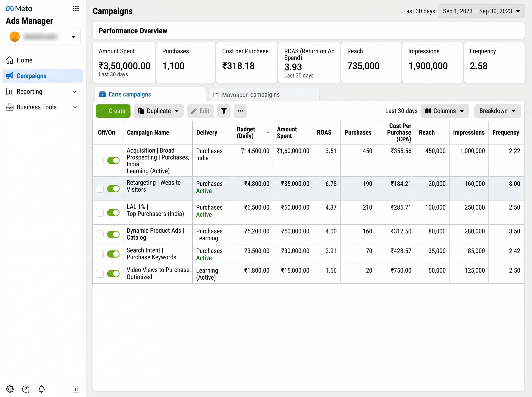The width and height of the screenshot is (532, 397).
Task: Open Reporting in sidebar
Action: tap(43, 91)
